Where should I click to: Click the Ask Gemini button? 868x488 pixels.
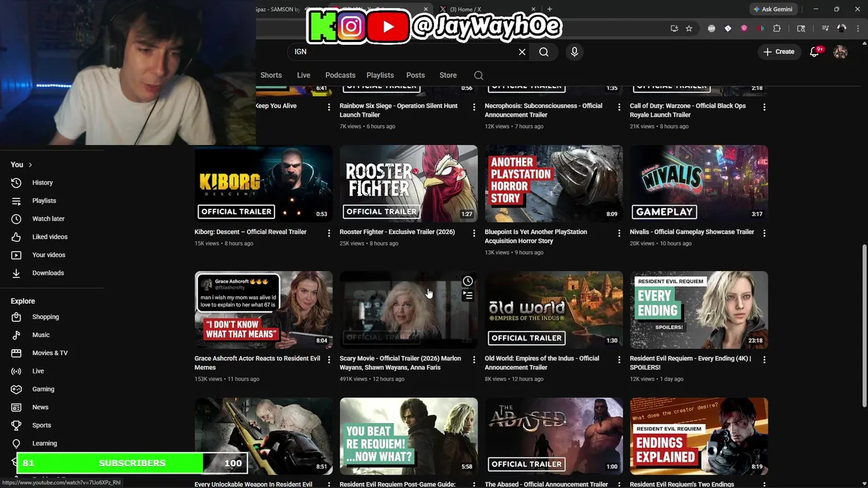[772, 9]
